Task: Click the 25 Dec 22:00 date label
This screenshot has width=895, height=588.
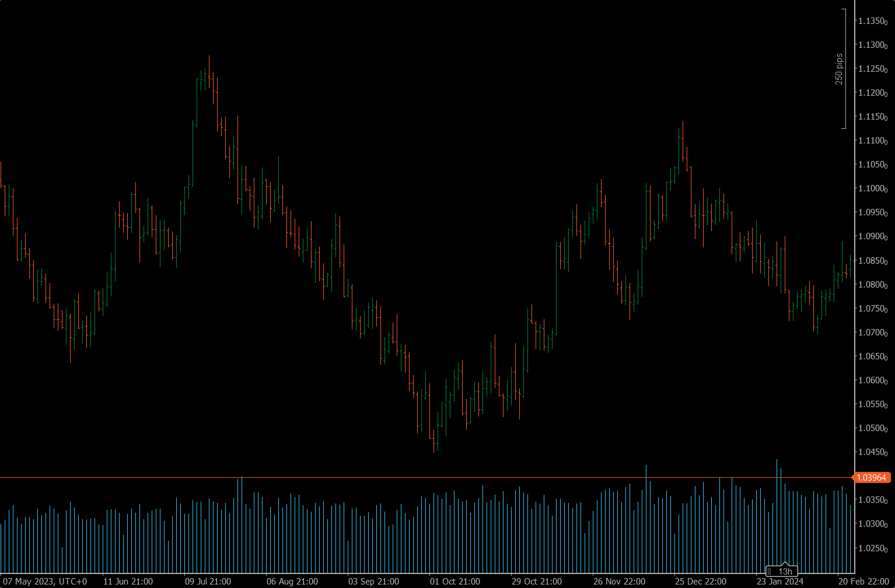Action: click(x=700, y=582)
